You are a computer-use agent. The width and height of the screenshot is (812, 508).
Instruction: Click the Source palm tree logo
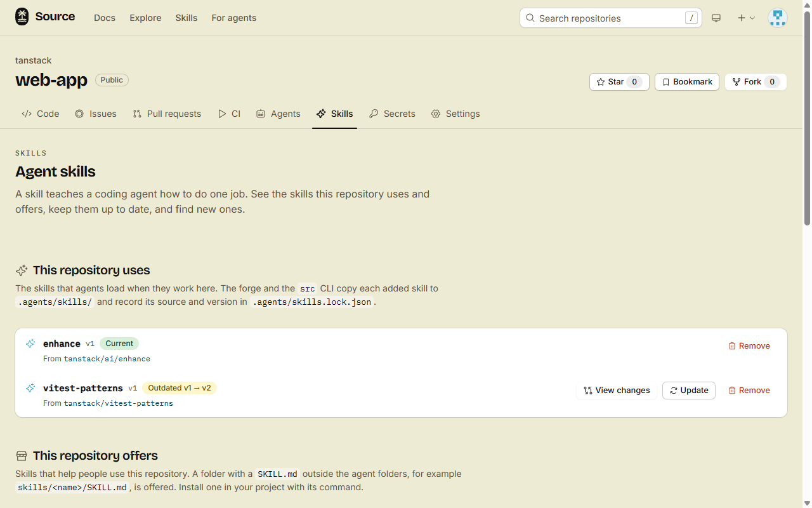22,17
